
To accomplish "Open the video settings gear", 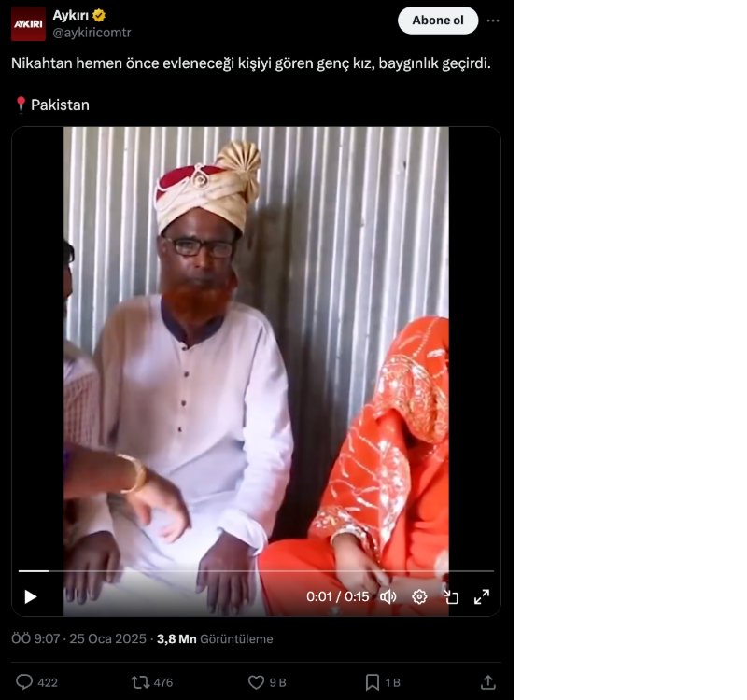I will point(419,596).
